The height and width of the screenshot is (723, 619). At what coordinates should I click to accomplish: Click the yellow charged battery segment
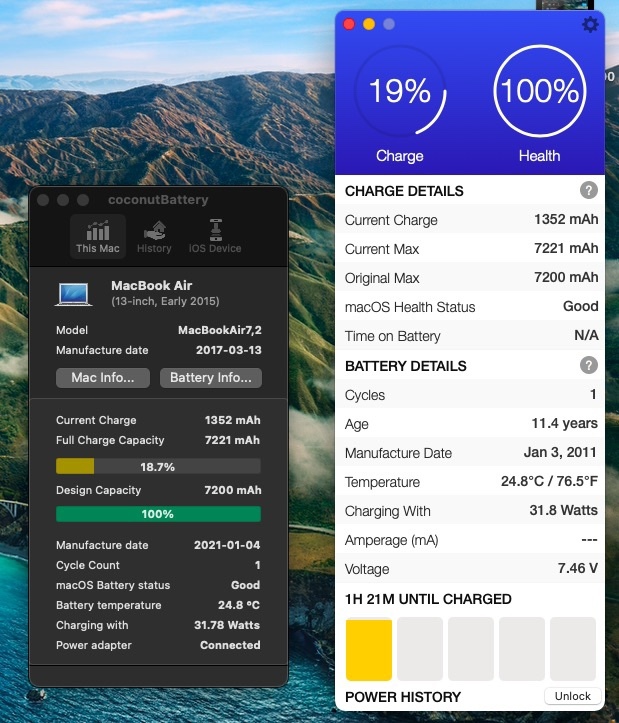(x=369, y=650)
